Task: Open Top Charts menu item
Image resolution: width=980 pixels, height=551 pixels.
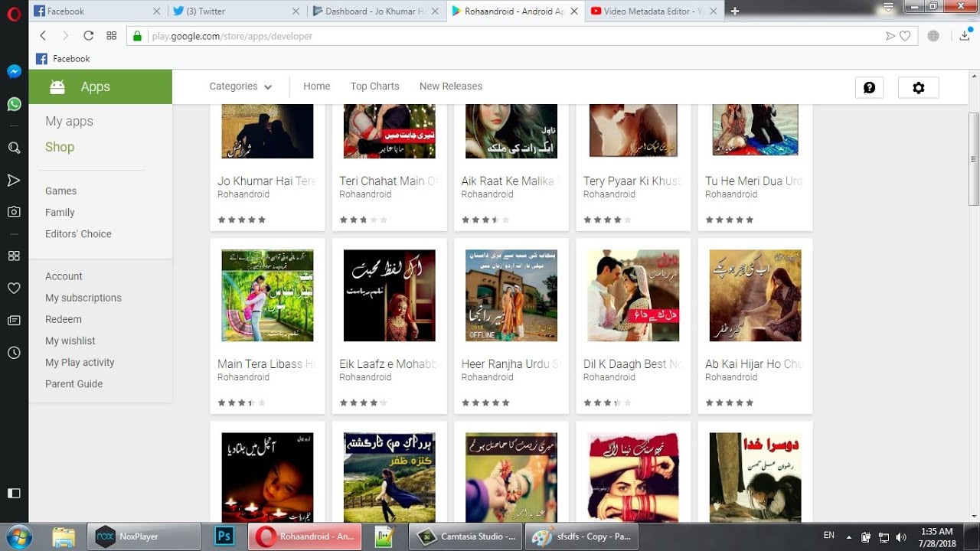Action: click(x=374, y=86)
